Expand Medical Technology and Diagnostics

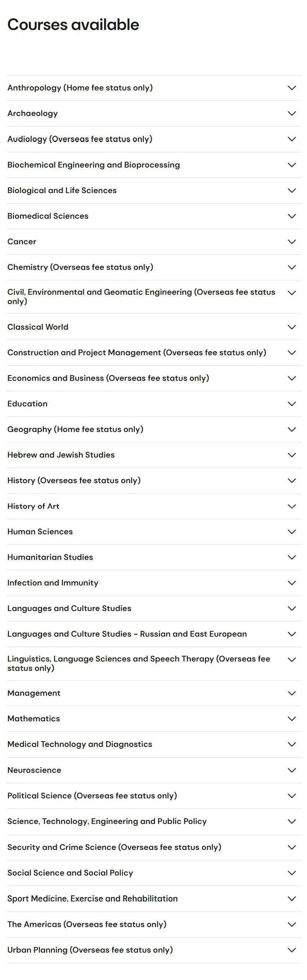click(x=154, y=744)
